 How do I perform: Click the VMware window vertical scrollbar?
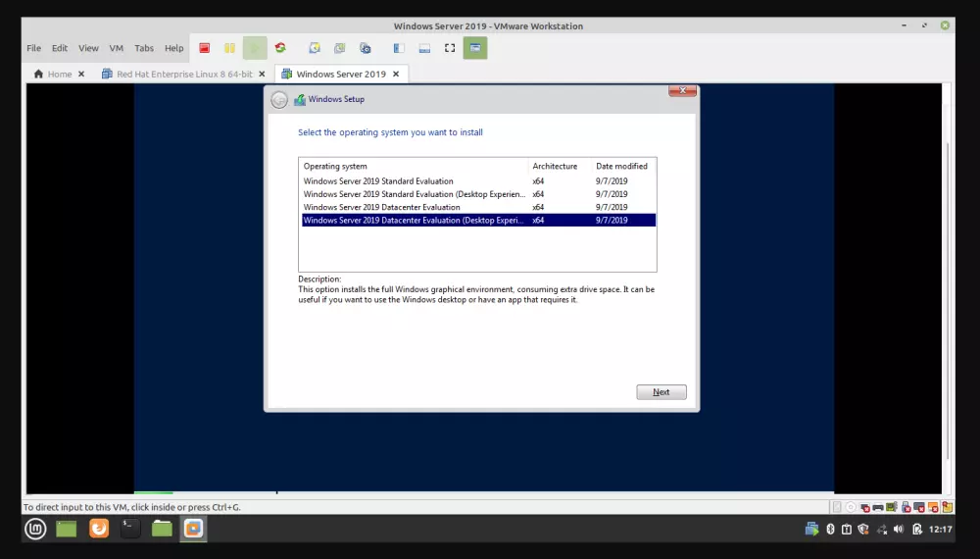948,300
